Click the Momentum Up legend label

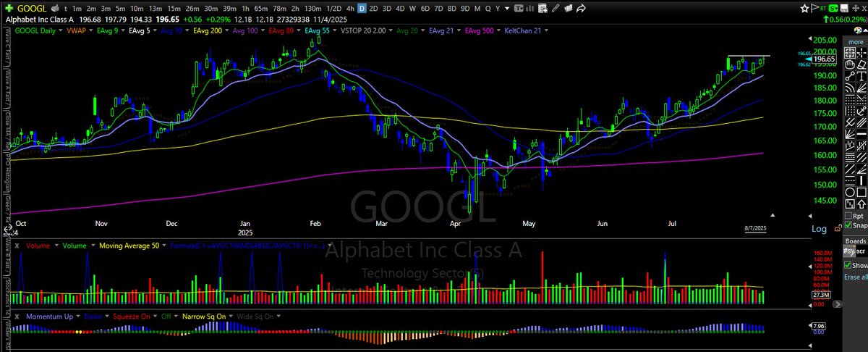tap(49, 317)
